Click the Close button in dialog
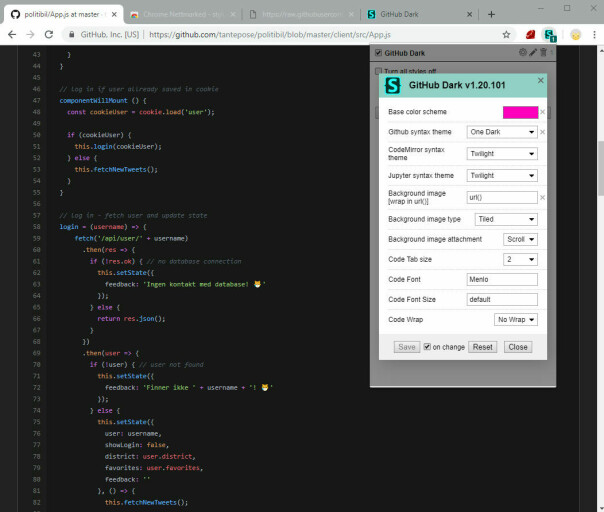The width and height of the screenshot is (604, 512). [518, 347]
